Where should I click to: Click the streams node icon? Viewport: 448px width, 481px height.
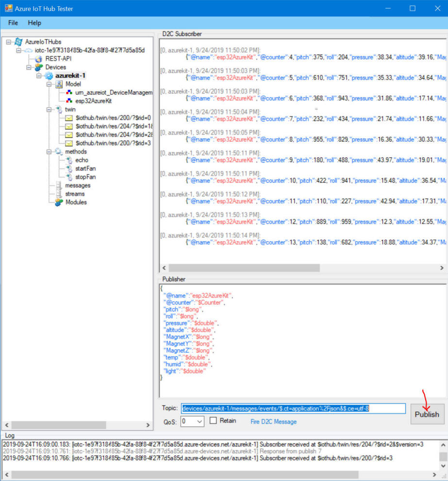pyautogui.click(x=59, y=194)
